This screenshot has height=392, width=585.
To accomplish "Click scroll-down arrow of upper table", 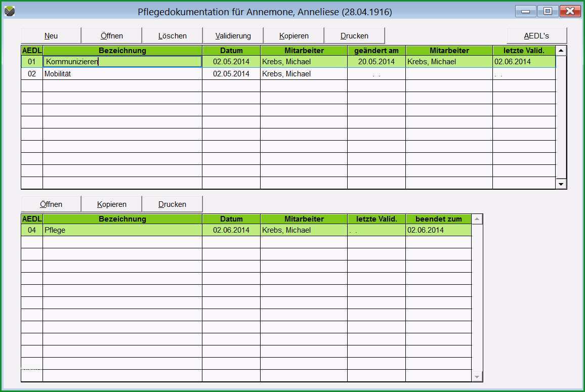I will [561, 184].
